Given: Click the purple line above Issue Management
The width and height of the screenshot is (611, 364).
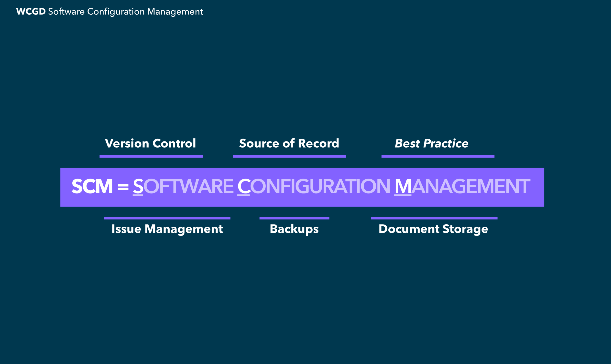Looking at the screenshot, I should (167, 218).
